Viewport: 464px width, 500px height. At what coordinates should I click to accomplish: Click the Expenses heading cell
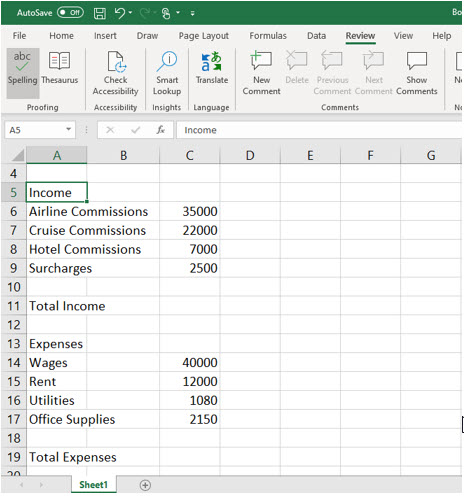click(56, 344)
